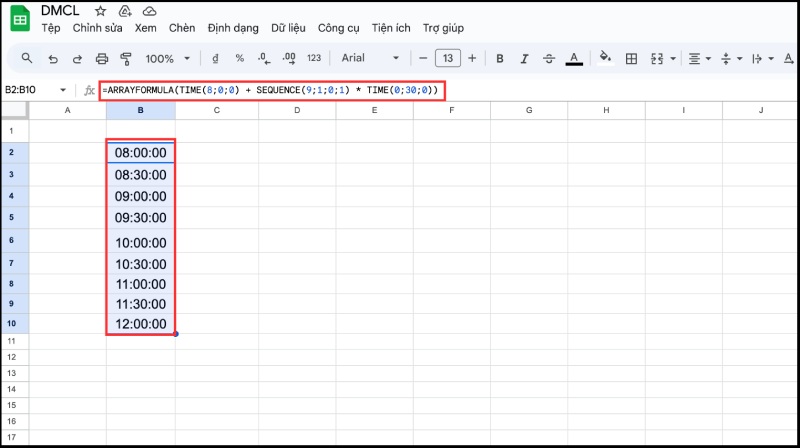This screenshot has width=800, height=448.
Task: Open the borders tool
Action: [631, 59]
